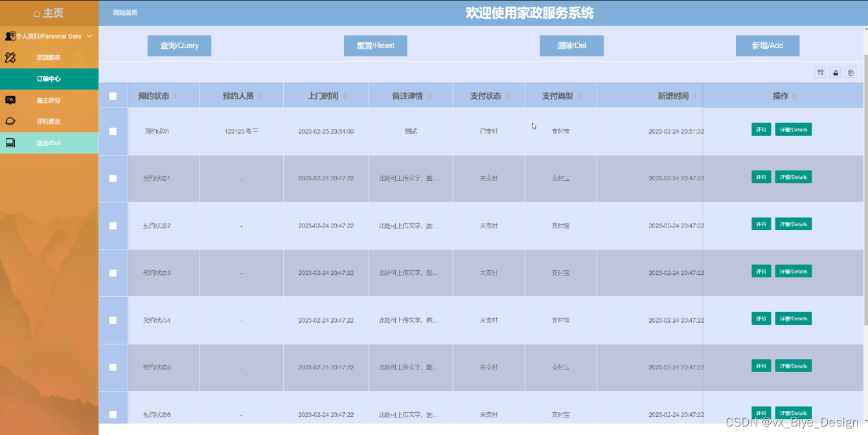Click the export icon above the table
Screen dimensions: 868x435
(836, 73)
